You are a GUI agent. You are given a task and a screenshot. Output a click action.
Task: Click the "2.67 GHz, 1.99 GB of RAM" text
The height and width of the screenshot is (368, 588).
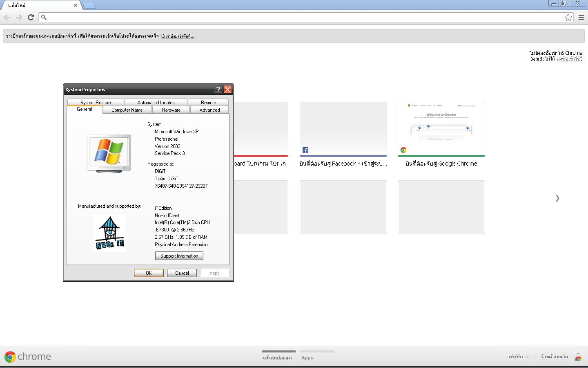click(181, 237)
